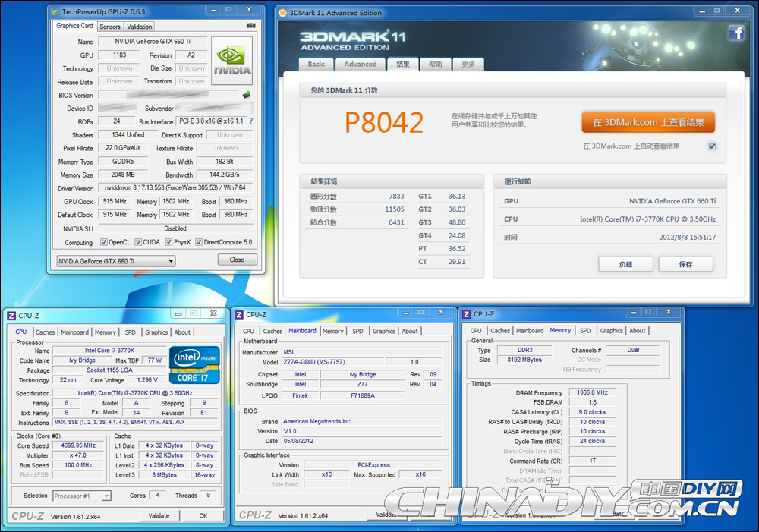The image size is (759, 532).
Task: Click the CAS# Latency 9.0 clocks value
Action: point(592,412)
